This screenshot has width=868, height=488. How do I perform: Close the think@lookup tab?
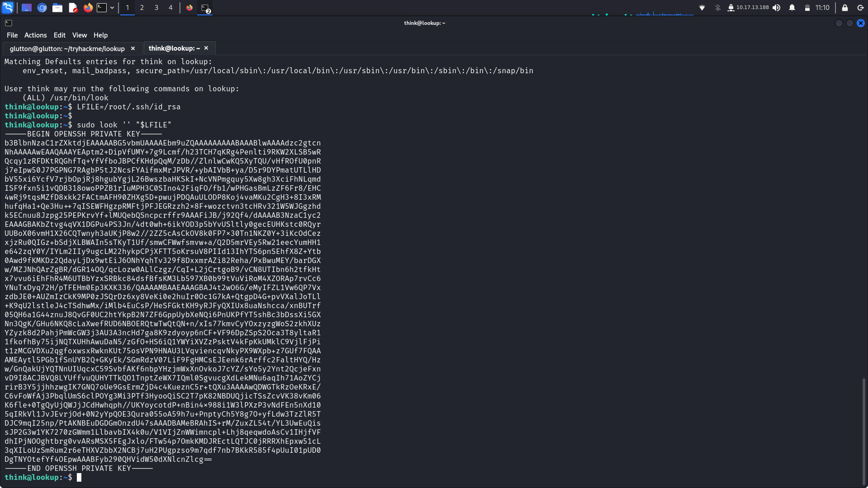(206, 48)
